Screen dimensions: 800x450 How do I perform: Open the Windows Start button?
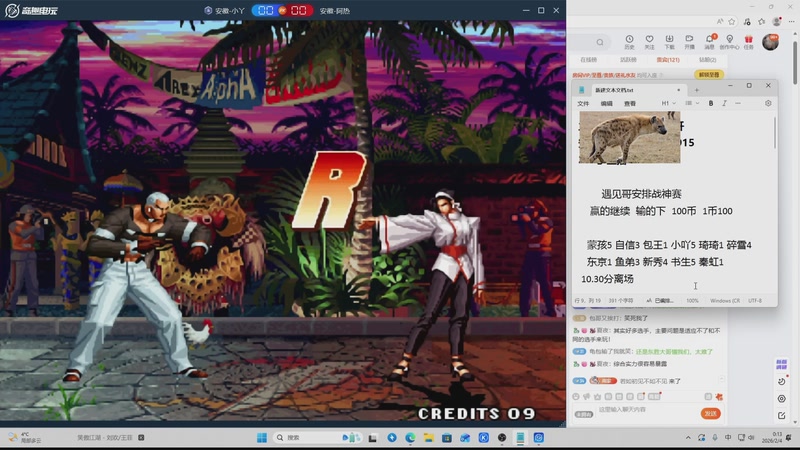point(262,437)
